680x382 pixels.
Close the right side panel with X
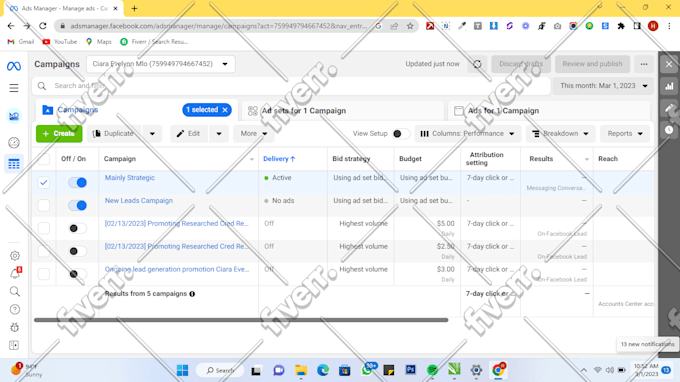tap(669, 64)
